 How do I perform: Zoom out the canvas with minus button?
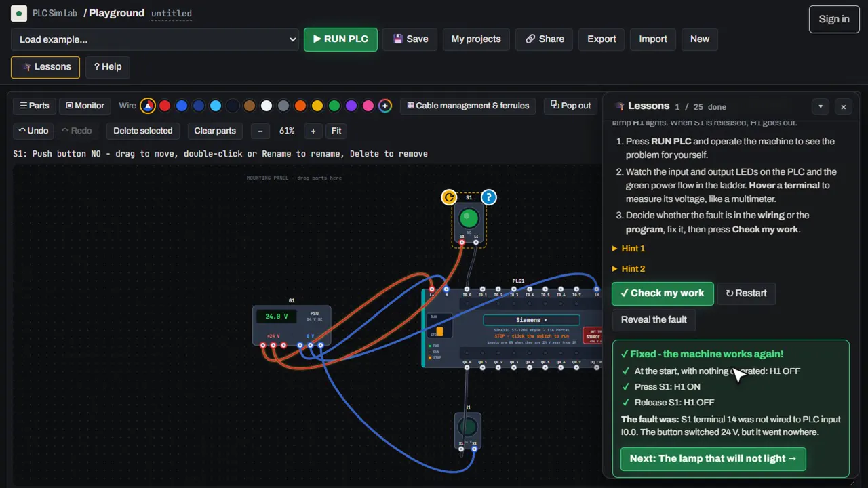pos(260,131)
